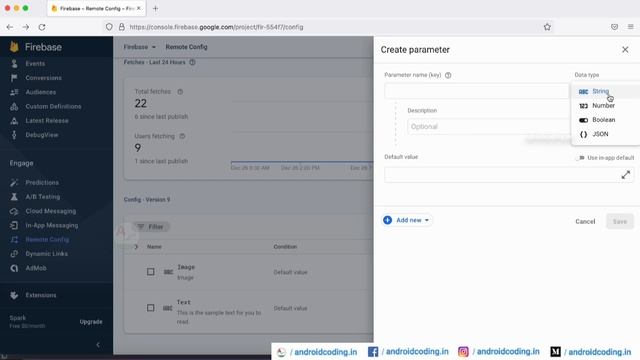Open Custom Definitions in sidebar
The width and height of the screenshot is (640, 360).
(53, 107)
